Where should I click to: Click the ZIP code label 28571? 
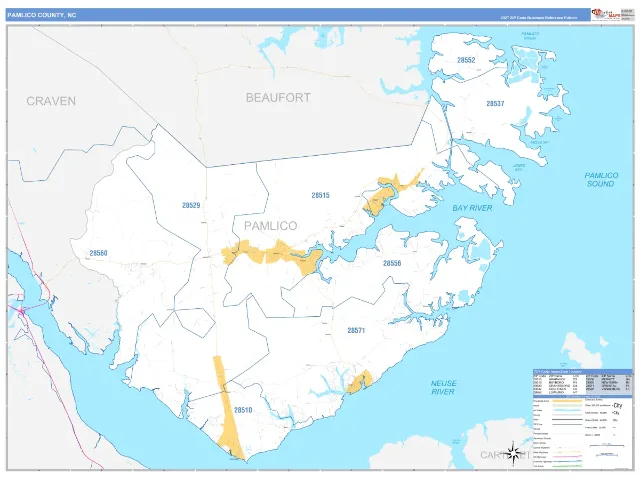coord(356,330)
